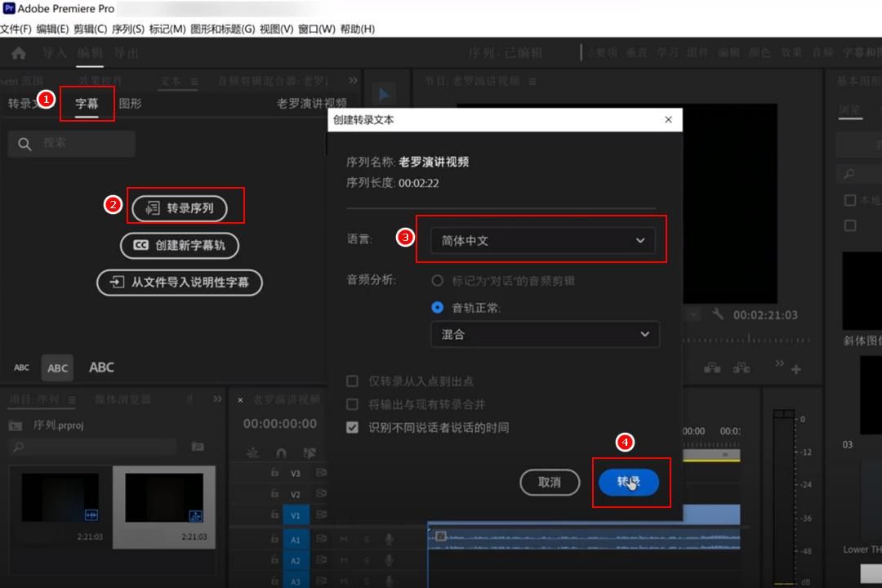Select the 标记为"对话"的音频剪辑 radio button

439,280
